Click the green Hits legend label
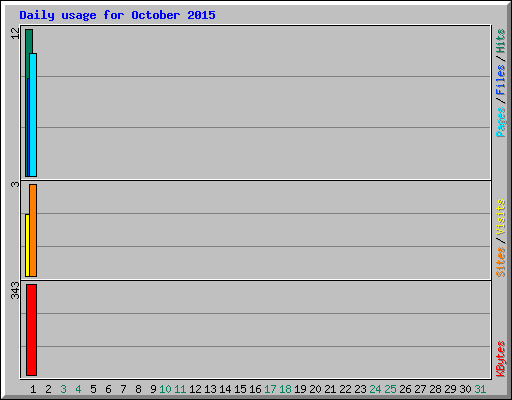Screen dimensions: 512x400 click(x=500, y=41)
